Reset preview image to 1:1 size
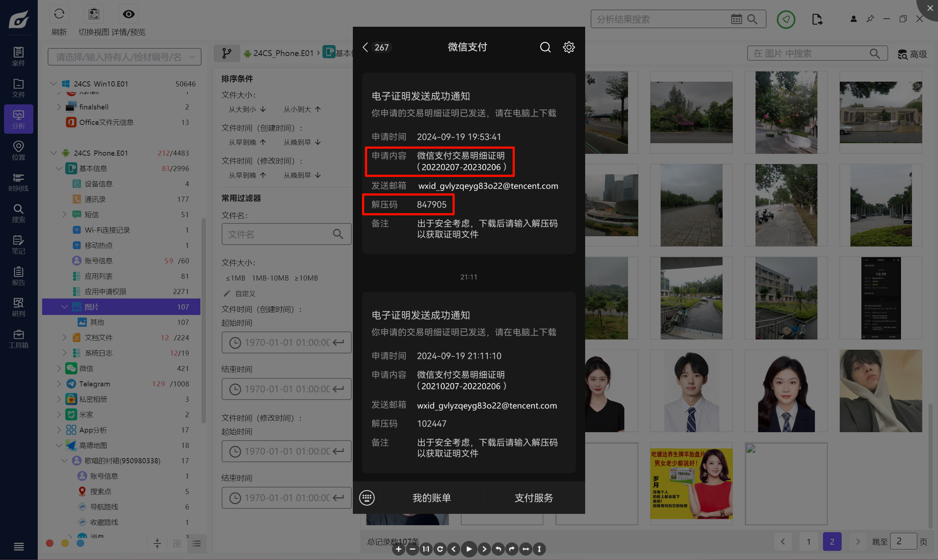Image resolution: width=938 pixels, height=560 pixels. (426, 549)
